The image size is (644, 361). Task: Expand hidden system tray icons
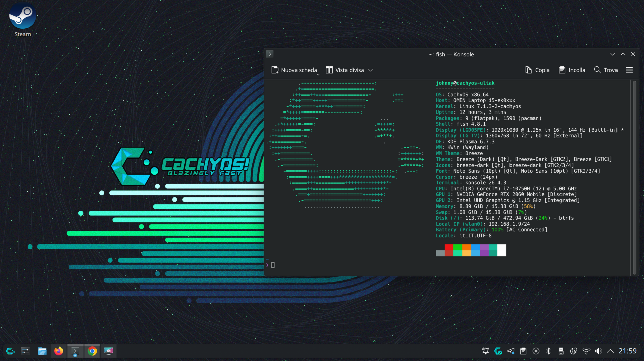(x=610, y=351)
